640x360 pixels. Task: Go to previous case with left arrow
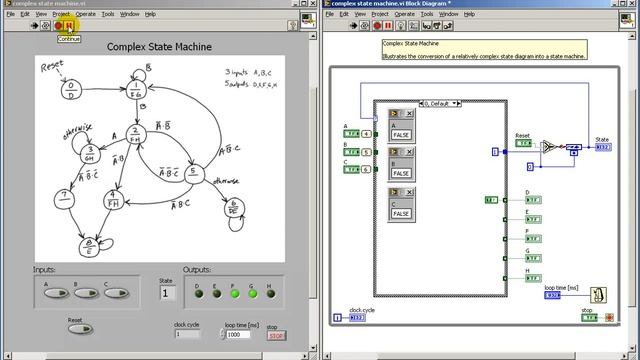pos(422,104)
